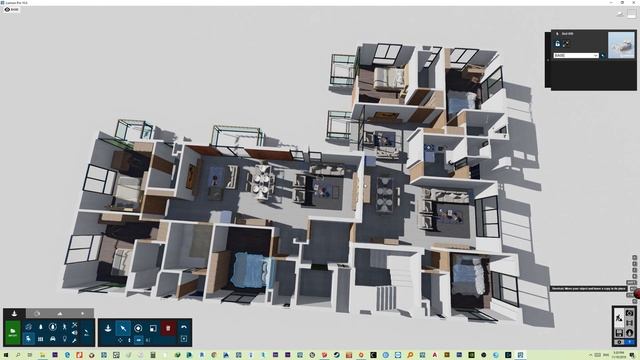Switch to Movie mode film icon
The width and height of the screenshot is (640, 360).
click(629, 322)
